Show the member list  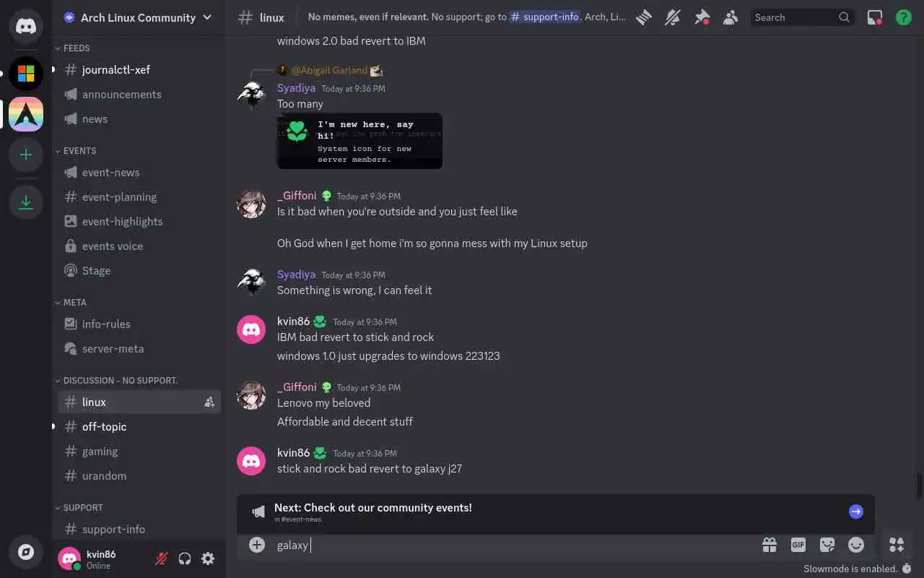731,17
